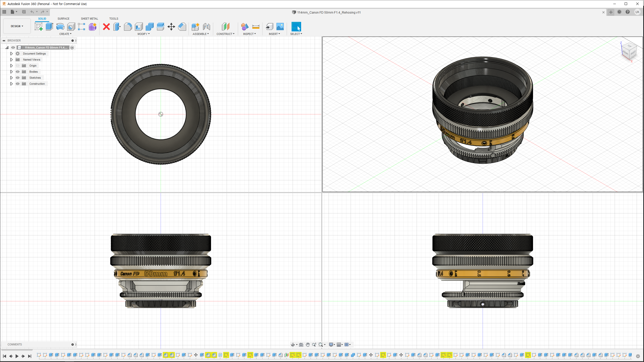The height and width of the screenshot is (362, 644).
Task: Hide the Bodies folder visibility
Action: coord(18,72)
